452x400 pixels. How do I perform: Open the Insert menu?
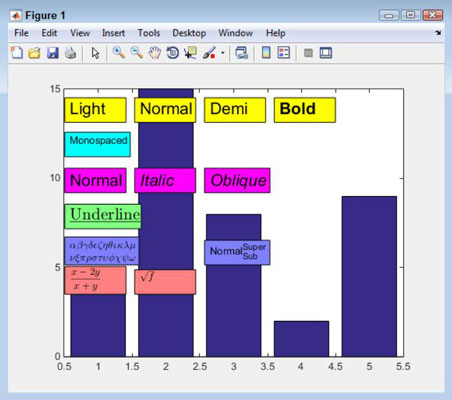(113, 33)
